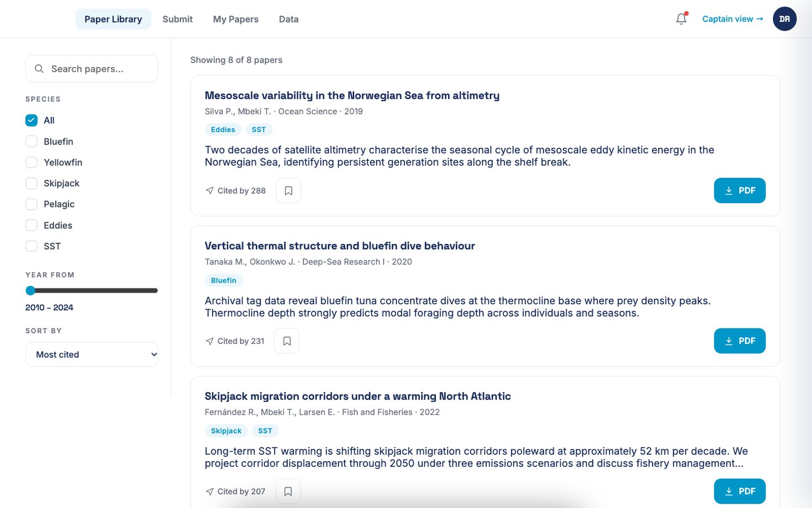Click the Bluefin tag on thermal structure paper

pos(224,281)
